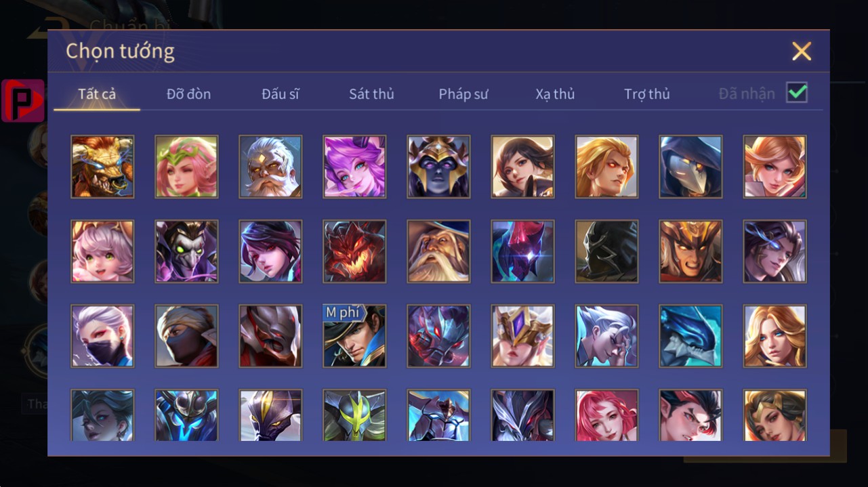868x487 pixels.
Task: Open the 'Đấu sĩ' hero category tab
Action: click(x=280, y=94)
